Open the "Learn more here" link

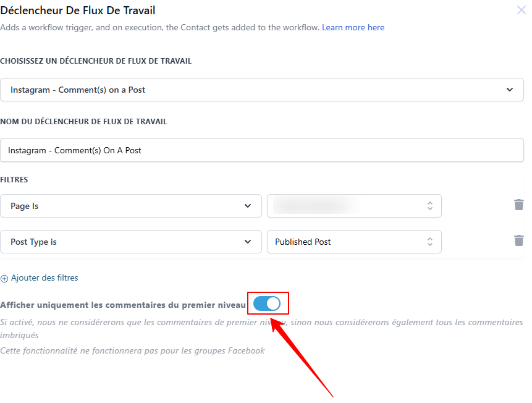coord(353,27)
